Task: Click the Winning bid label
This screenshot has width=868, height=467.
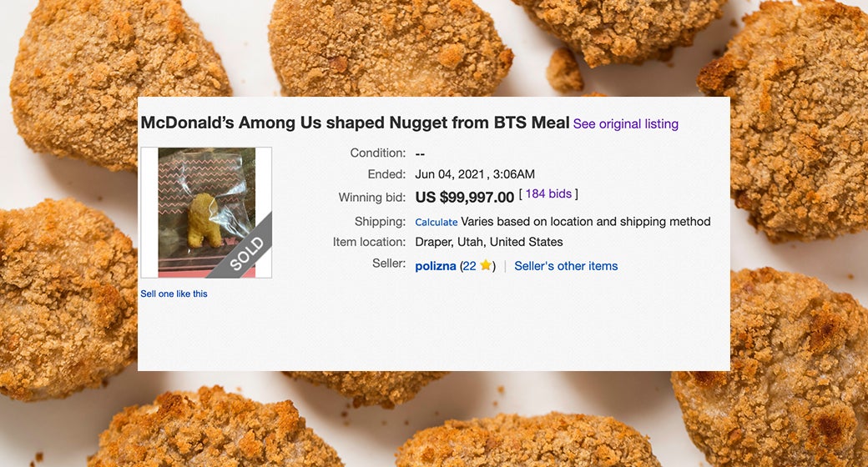Action: (372, 198)
